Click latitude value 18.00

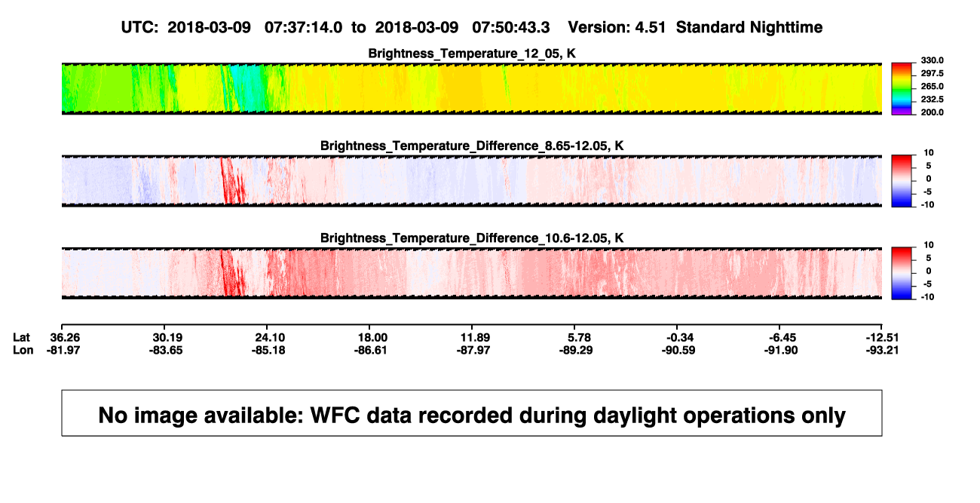coord(372,337)
